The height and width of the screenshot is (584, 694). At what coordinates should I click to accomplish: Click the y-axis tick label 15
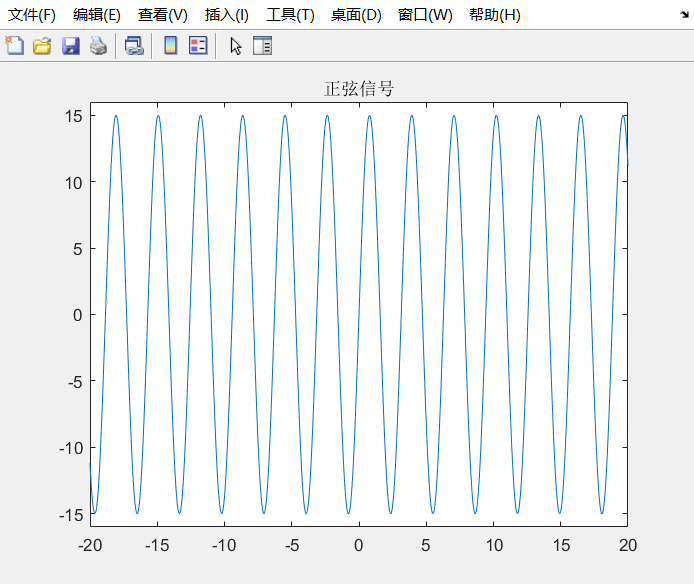coord(73,116)
